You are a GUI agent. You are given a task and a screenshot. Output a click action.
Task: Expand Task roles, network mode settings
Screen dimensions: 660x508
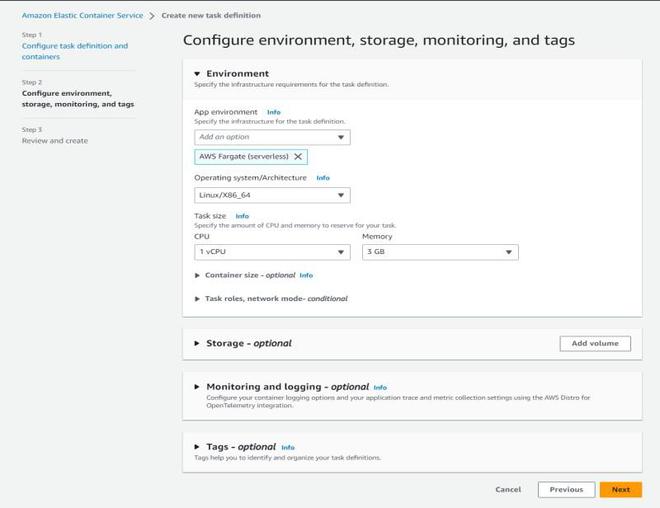pos(198,298)
